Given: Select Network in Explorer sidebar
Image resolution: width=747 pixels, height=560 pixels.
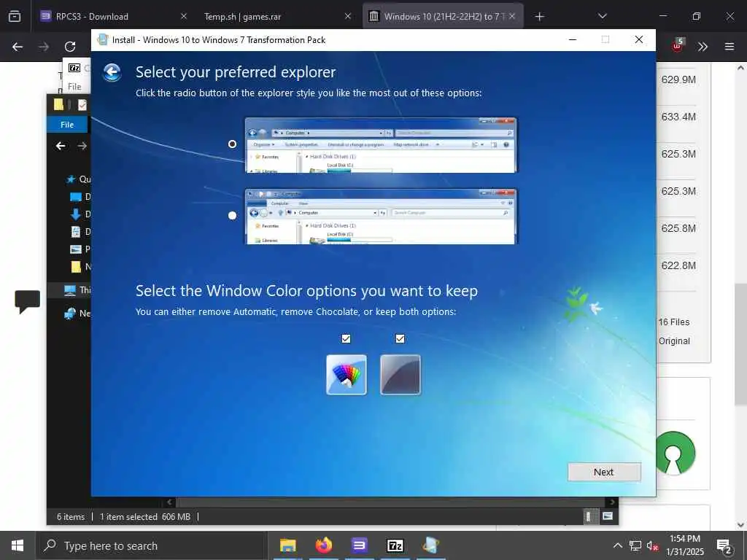Looking at the screenshot, I should click(x=77, y=314).
